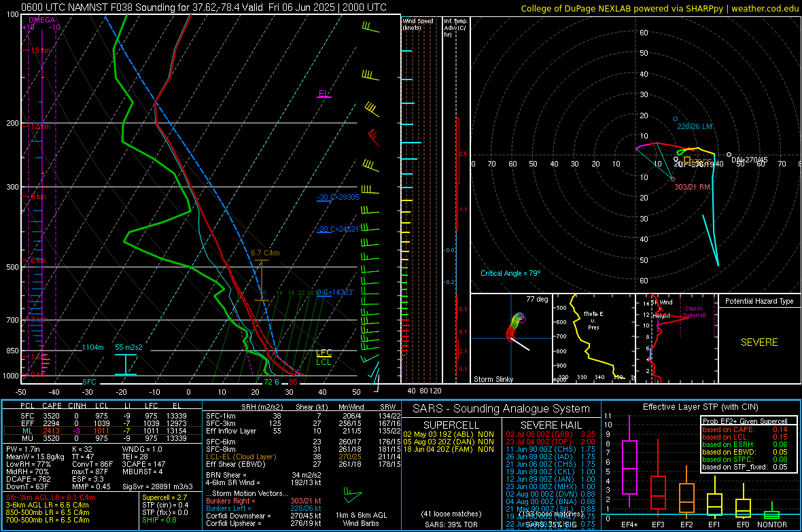Click the LCL marker label

coord(324,361)
